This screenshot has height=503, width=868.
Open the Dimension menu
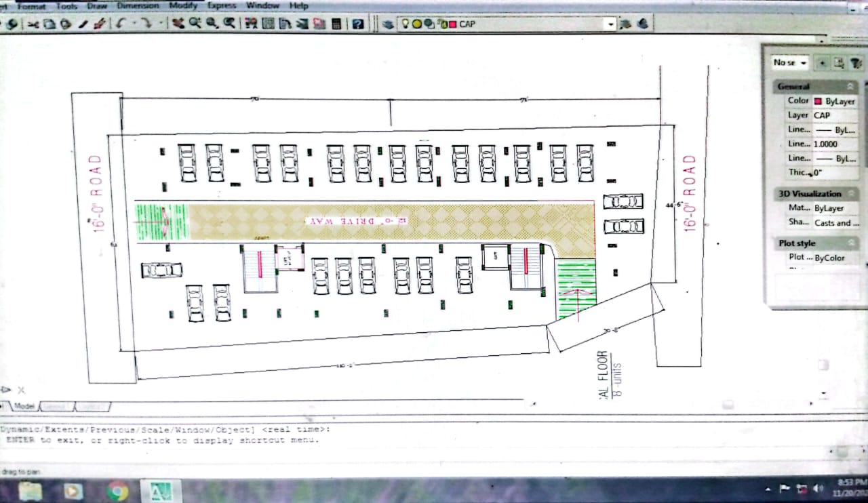[x=137, y=5]
